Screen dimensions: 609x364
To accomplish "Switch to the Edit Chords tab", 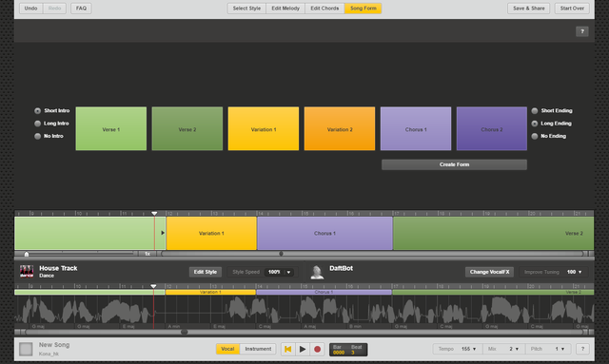I will pos(324,9).
